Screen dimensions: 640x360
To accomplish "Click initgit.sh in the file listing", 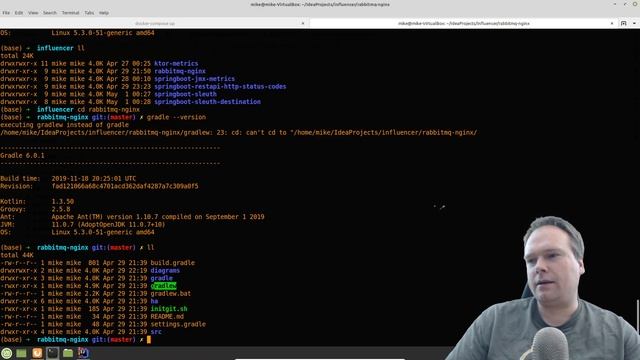I will click(169, 309).
